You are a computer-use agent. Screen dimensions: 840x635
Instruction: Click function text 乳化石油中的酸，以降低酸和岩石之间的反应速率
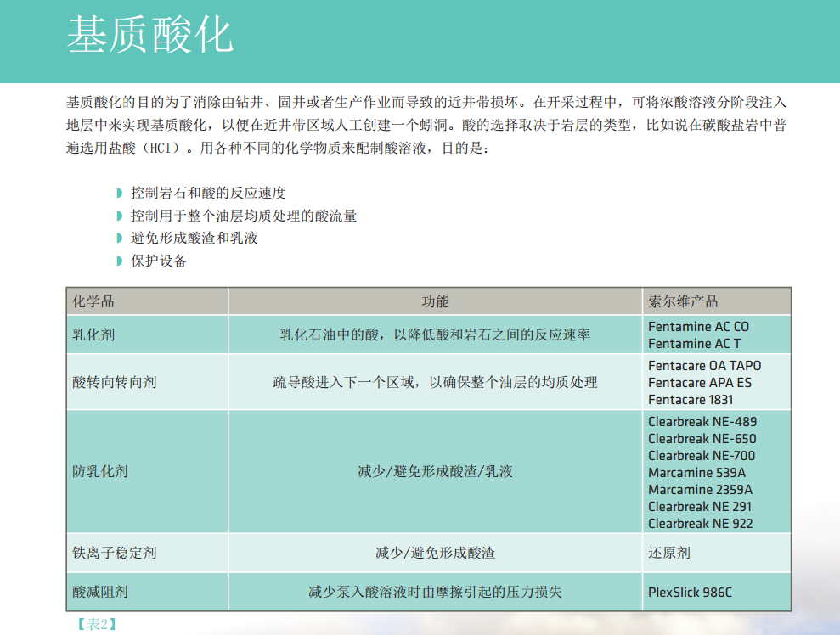[435, 334]
